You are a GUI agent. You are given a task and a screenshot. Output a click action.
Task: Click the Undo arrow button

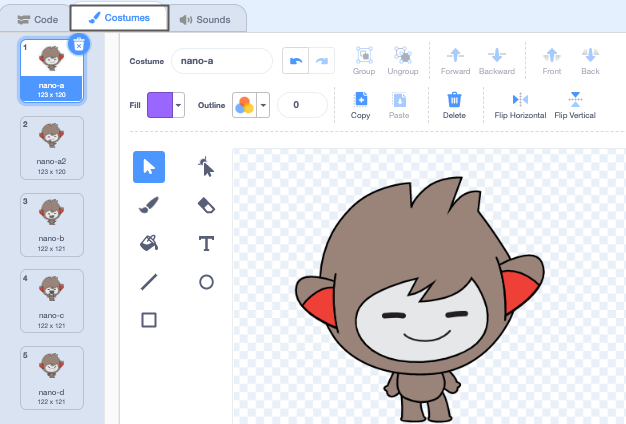(295, 61)
